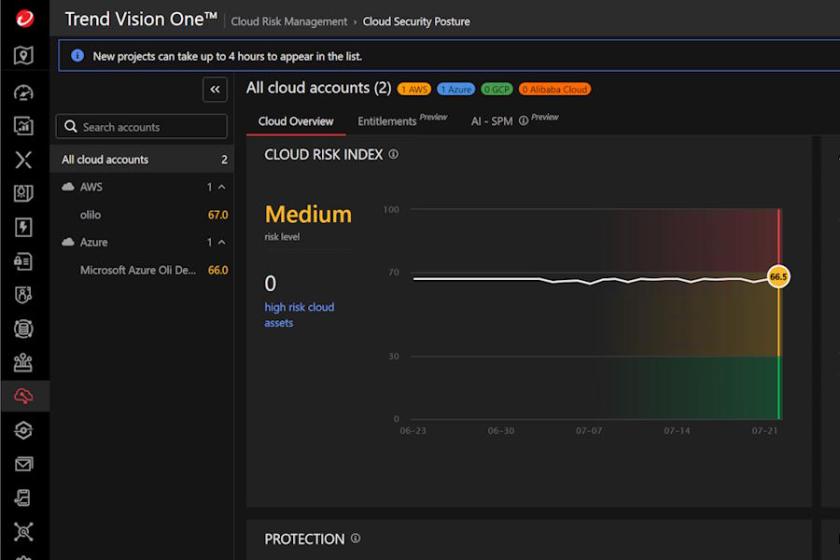
Task: Open the group-of-people sidebar icon
Action: [x=24, y=362]
